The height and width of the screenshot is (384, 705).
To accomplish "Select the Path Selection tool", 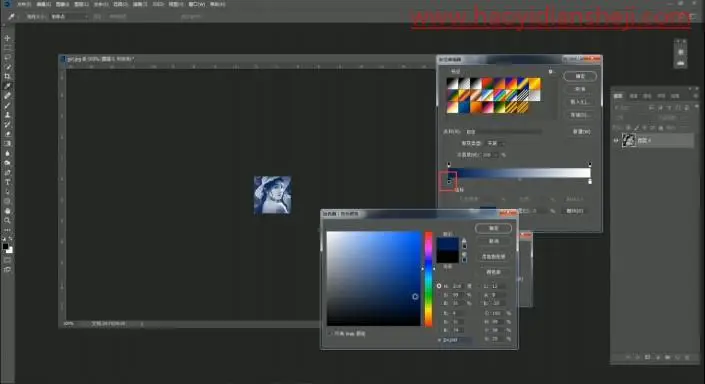I will pos(7,192).
